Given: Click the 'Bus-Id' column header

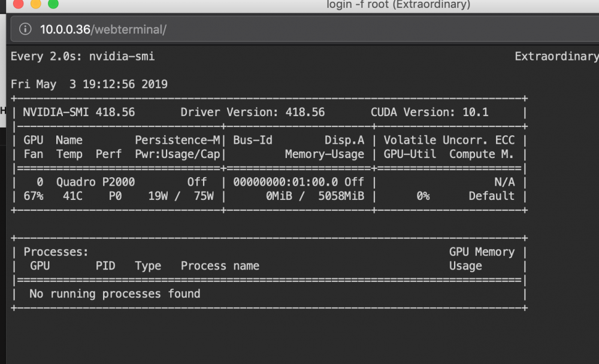Looking at the screenshot, I should click(253, 140).
